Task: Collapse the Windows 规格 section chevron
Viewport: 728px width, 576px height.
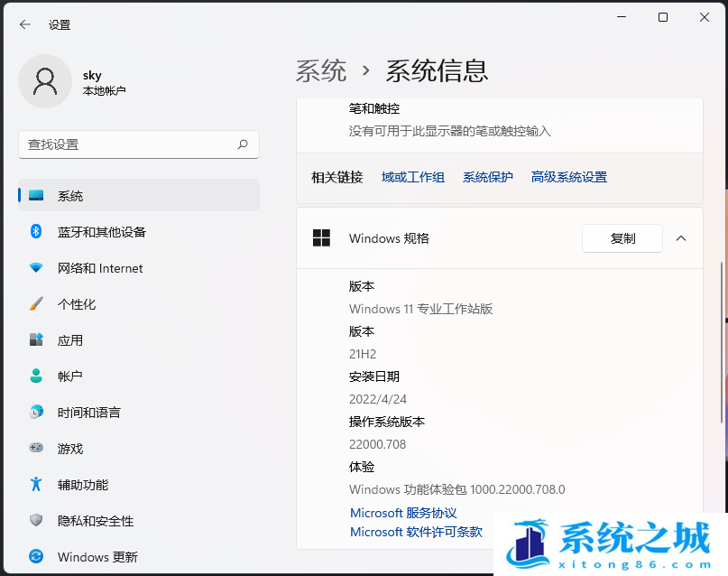Action: pyautogui.click(x=681, y=238)
